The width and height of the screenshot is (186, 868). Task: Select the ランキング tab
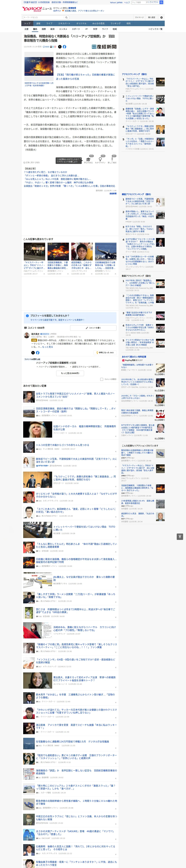pos(115,24)
